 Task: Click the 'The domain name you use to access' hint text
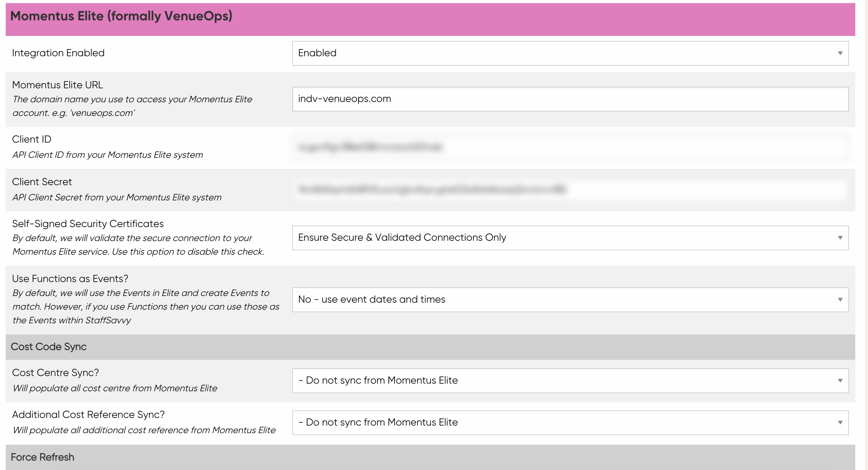(x=132, y=106)
